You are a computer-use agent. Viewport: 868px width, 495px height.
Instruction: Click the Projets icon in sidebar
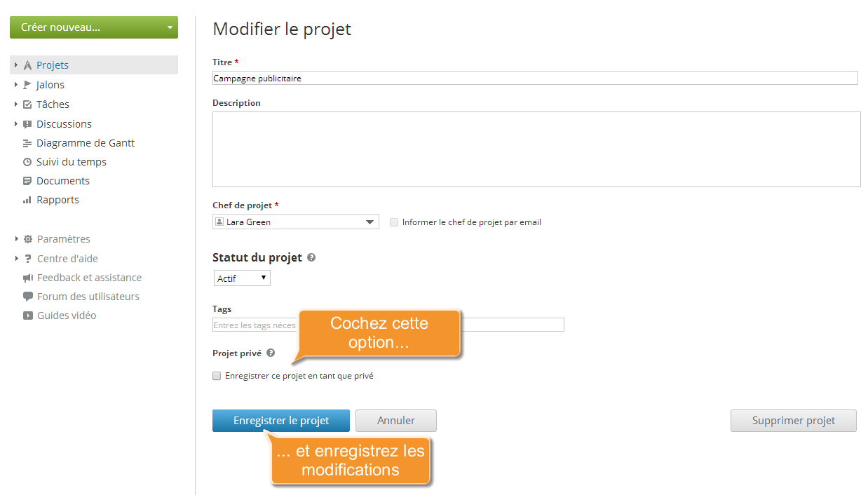pos(27,65)
